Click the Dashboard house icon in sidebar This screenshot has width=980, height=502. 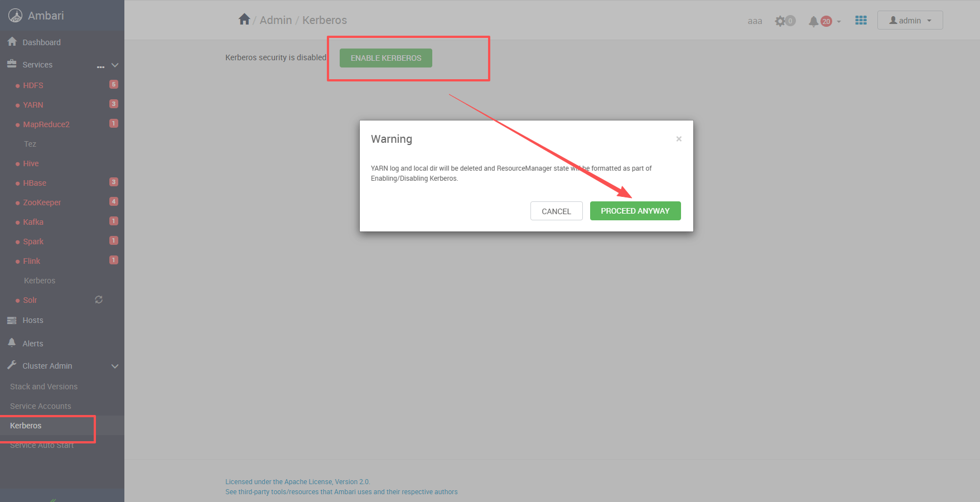[x=12, y=42]
